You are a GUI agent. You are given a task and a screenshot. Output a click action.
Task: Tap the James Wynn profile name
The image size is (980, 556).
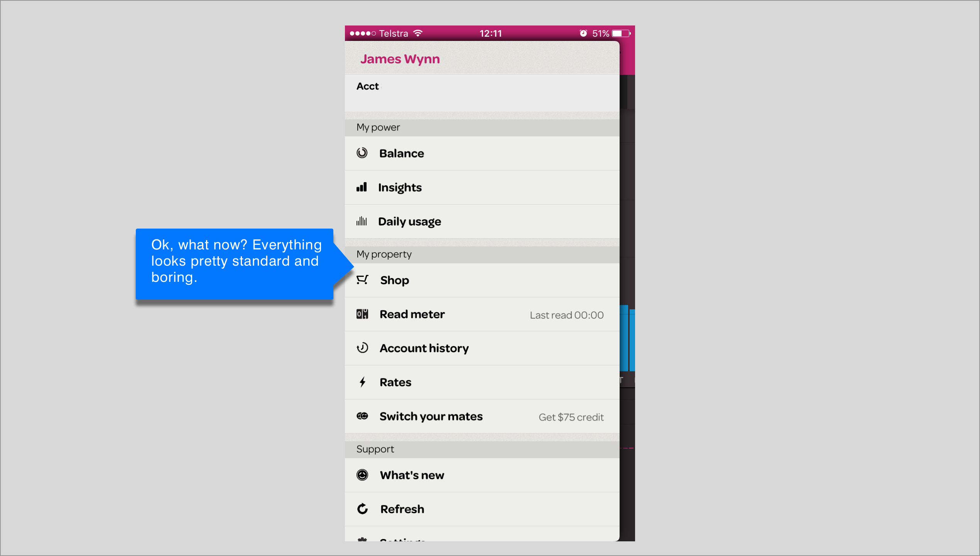click(400, 59)
